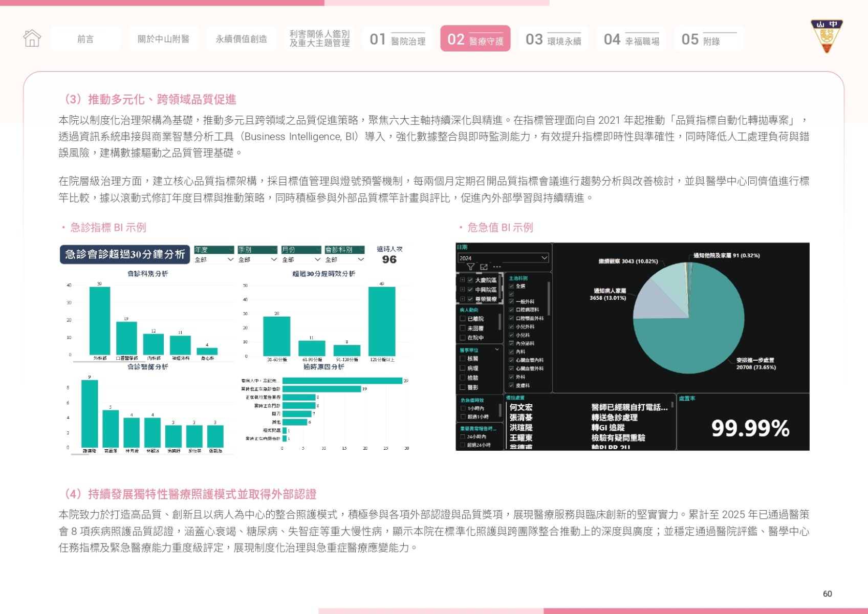Screen dimensions: 868x614
Task: Uncheck the 大慶院區 checkbox
Action: tap(470, 280)
